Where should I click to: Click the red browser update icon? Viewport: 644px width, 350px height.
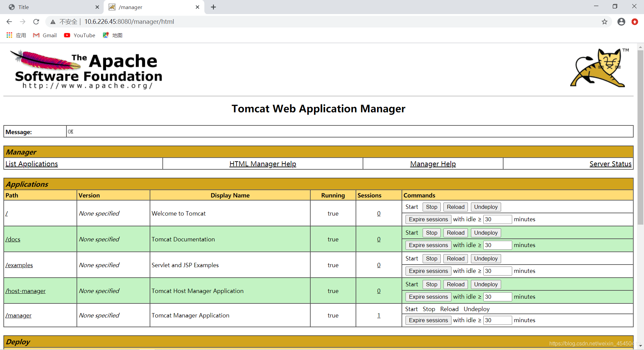pyautogui.click(x=635, y=22)
